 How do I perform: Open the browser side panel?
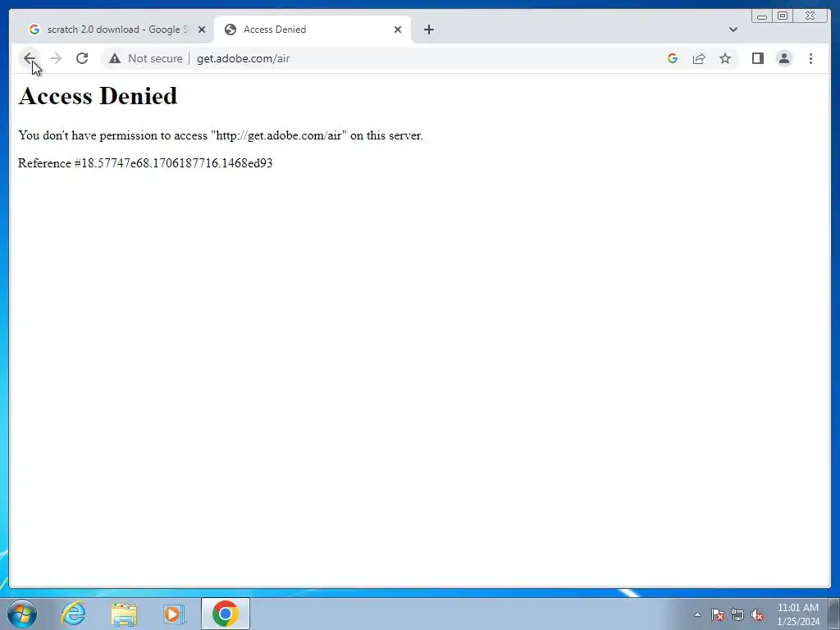(x=757, y=58)
